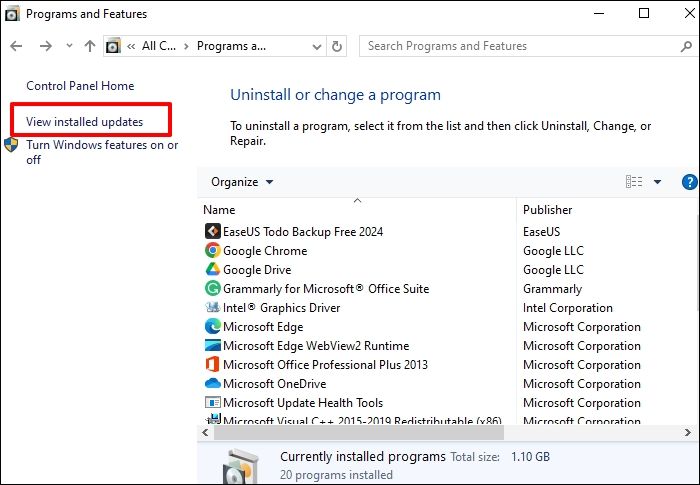
Task: Click the Google Chrome program icon
Action: pos(212,251)
